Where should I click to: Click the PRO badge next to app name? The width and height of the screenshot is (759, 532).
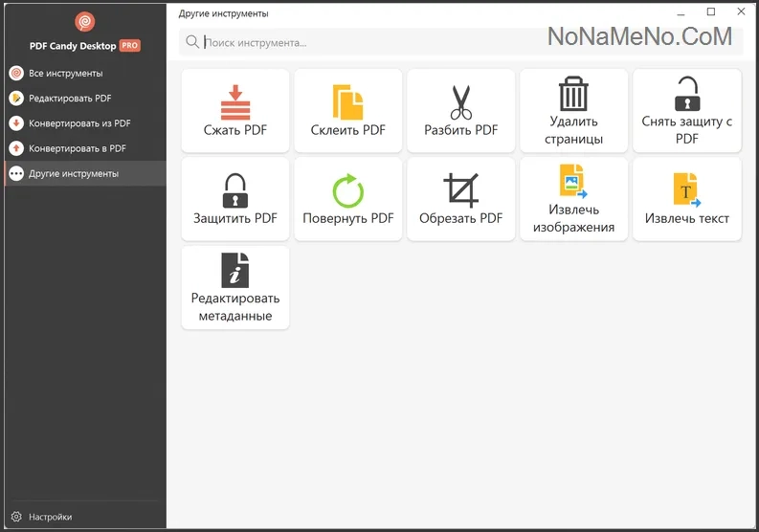[130, 46]
